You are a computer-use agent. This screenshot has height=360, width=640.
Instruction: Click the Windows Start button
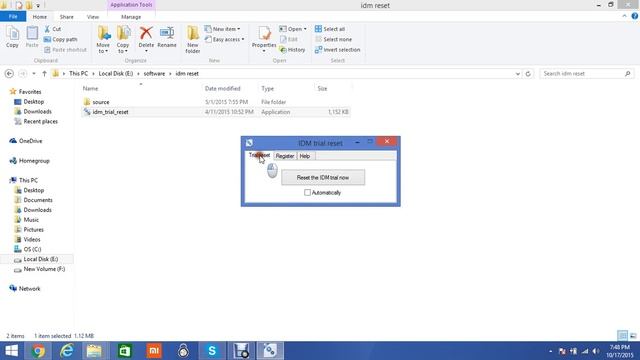click(11, 351)
